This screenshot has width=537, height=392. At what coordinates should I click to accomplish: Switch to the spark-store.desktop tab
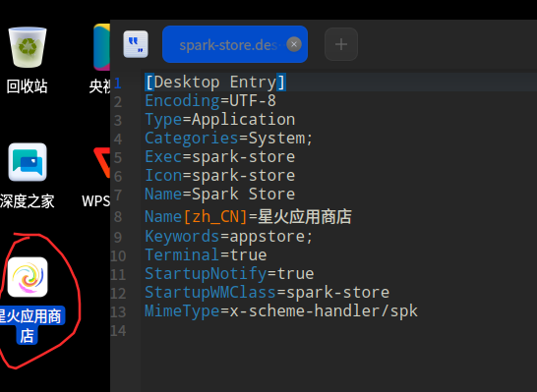pyautogui.click(x=235, y=44)
